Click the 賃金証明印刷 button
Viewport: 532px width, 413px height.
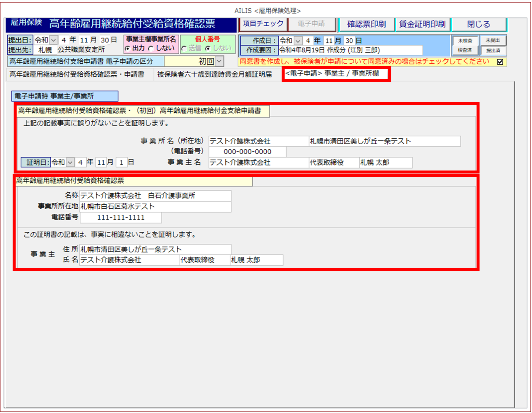coord(422,24)
